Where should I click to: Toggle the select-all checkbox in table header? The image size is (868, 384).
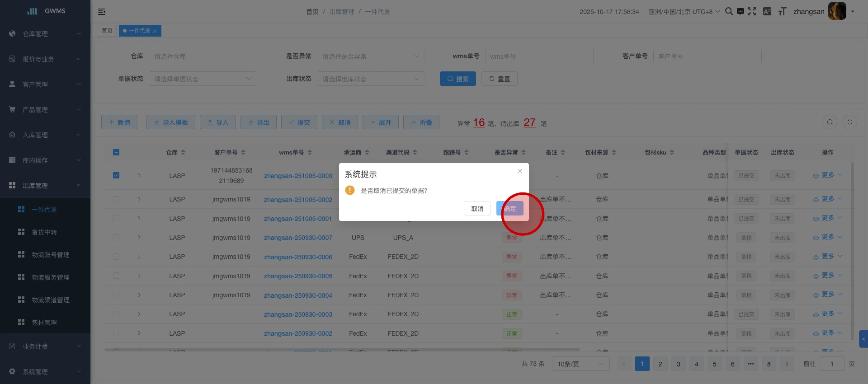click(116, 152)
